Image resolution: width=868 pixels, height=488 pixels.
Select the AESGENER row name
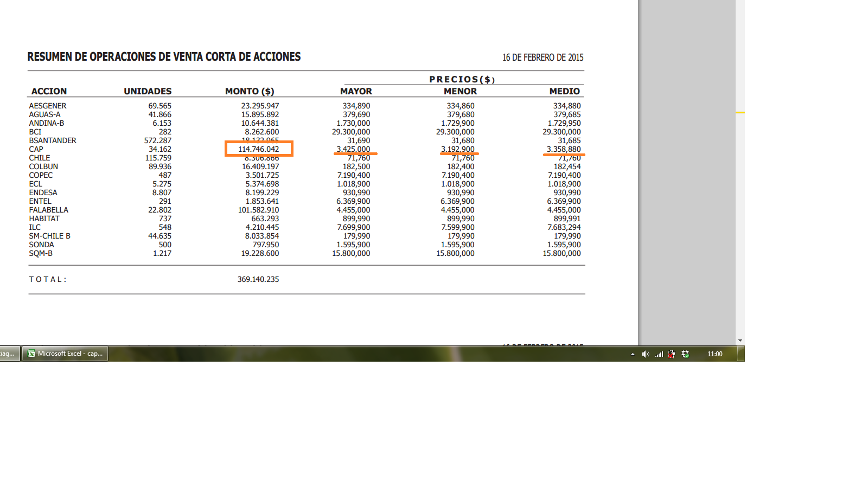48,106
